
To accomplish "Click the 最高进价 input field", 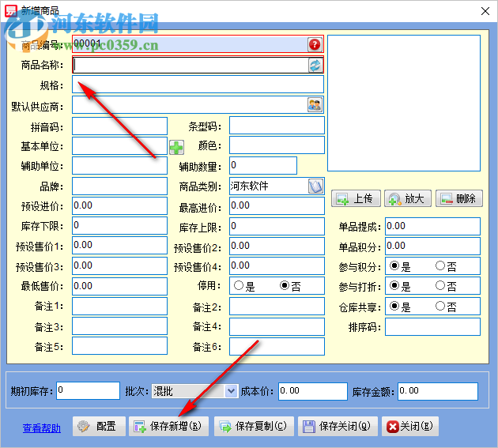I will click(x=277, y=205).
